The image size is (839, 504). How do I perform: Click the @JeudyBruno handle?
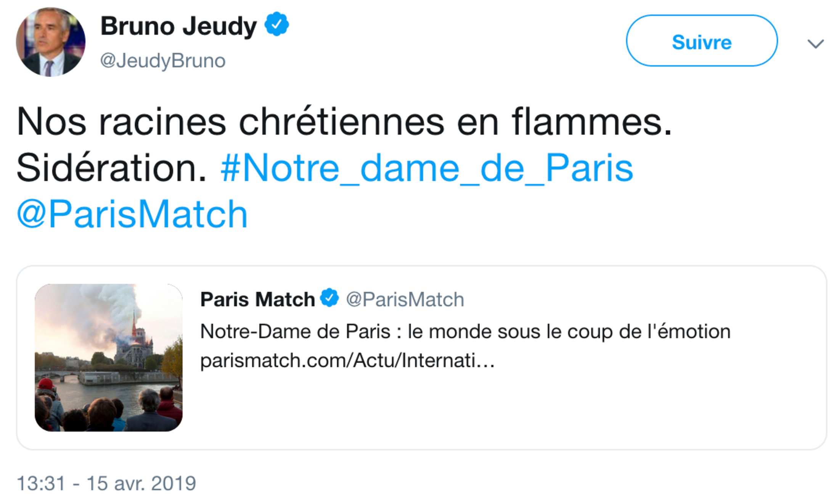[x=163, y=61]
